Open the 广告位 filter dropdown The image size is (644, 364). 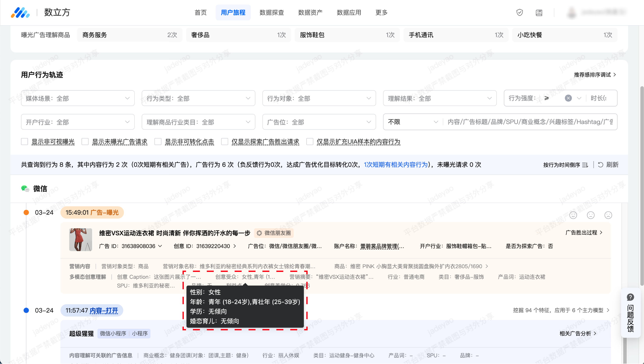click(x=319, y=122)
